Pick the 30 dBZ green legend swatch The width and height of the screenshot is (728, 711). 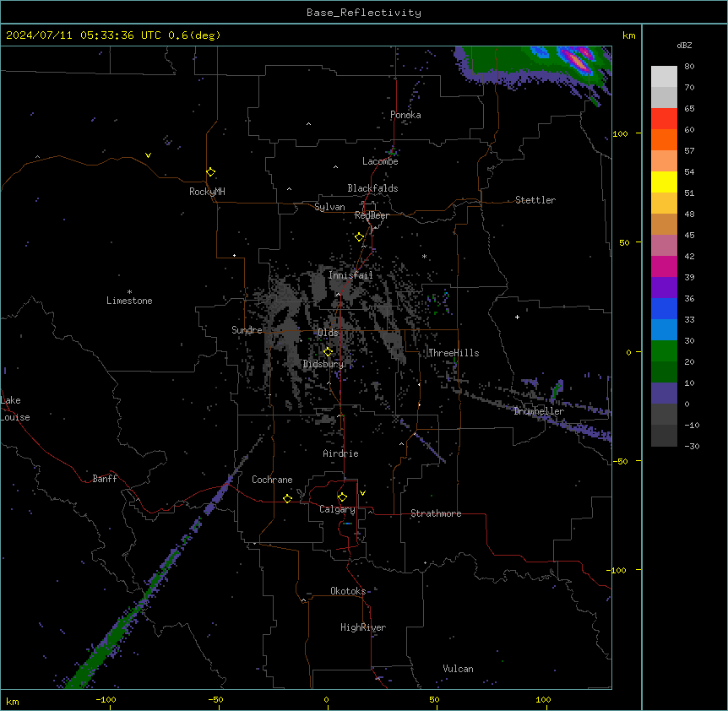click(664, 351)
